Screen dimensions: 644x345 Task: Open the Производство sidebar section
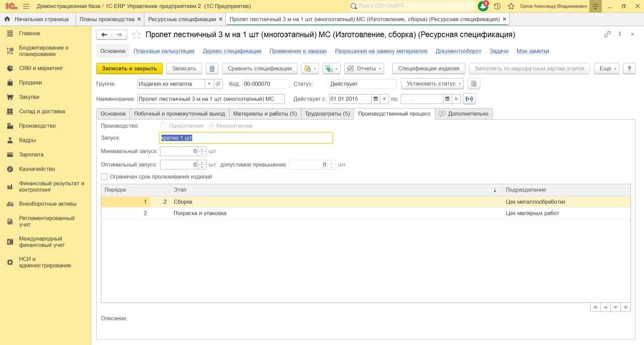point(37,126)
